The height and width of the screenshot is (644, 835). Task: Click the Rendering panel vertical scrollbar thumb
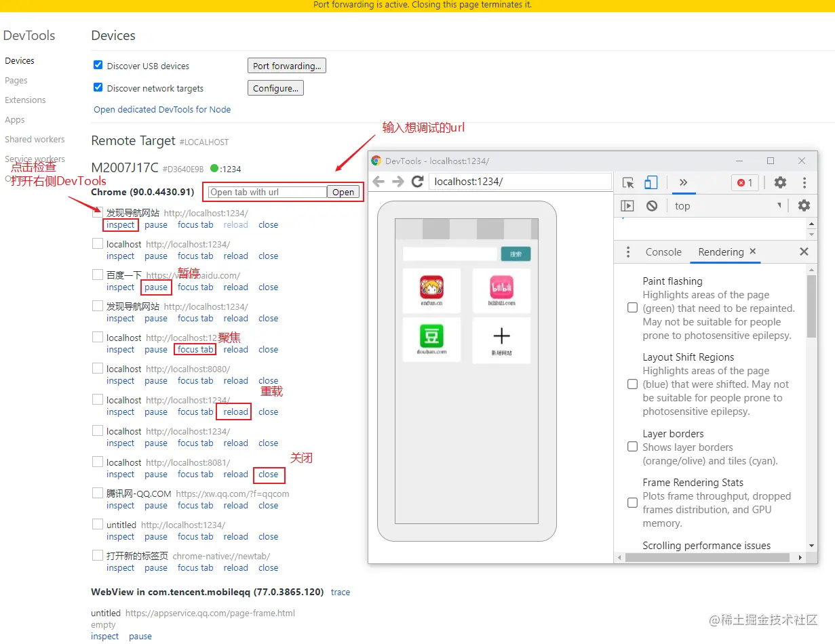coord(812,306)
